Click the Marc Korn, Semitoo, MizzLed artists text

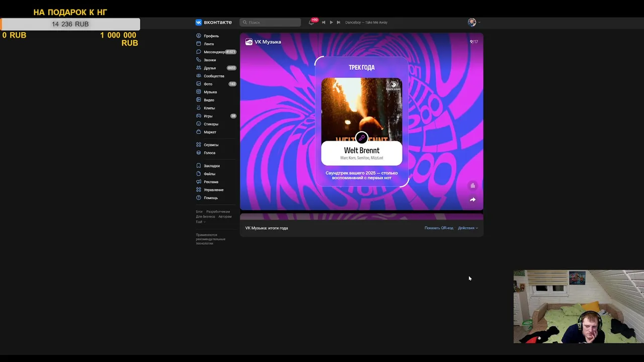click(362, 158)
